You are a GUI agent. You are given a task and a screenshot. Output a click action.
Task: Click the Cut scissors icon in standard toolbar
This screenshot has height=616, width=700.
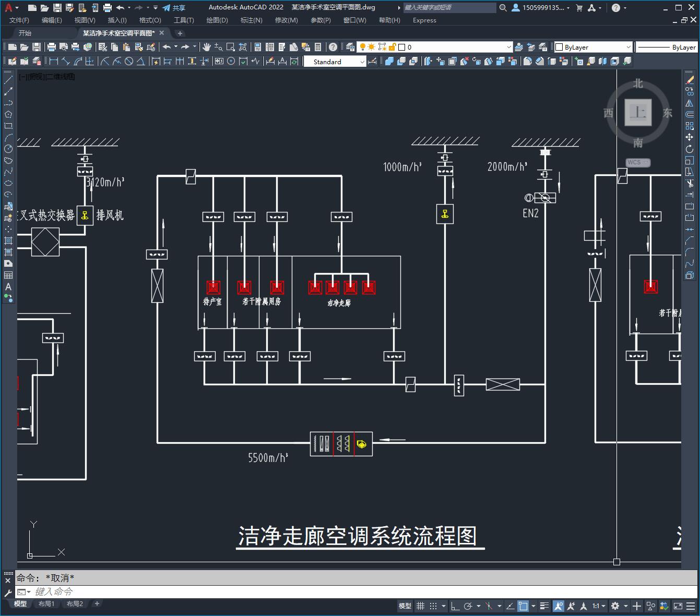click(102, 47)
